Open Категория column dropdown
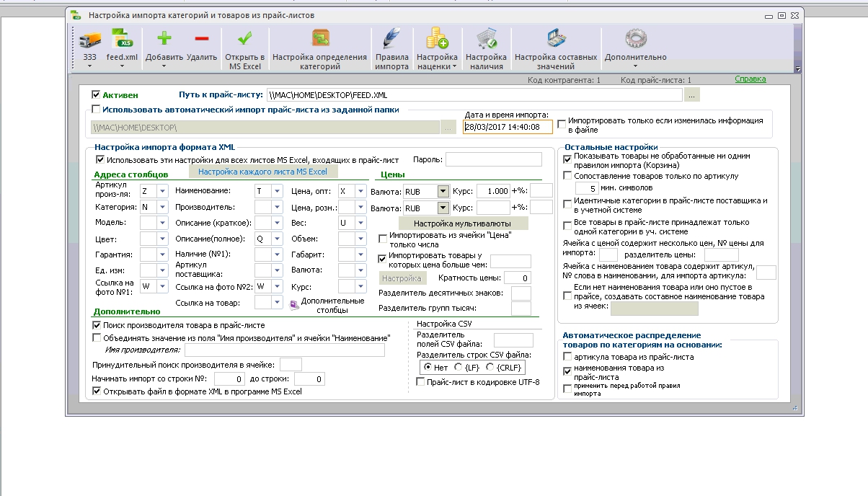 (162, 207)
